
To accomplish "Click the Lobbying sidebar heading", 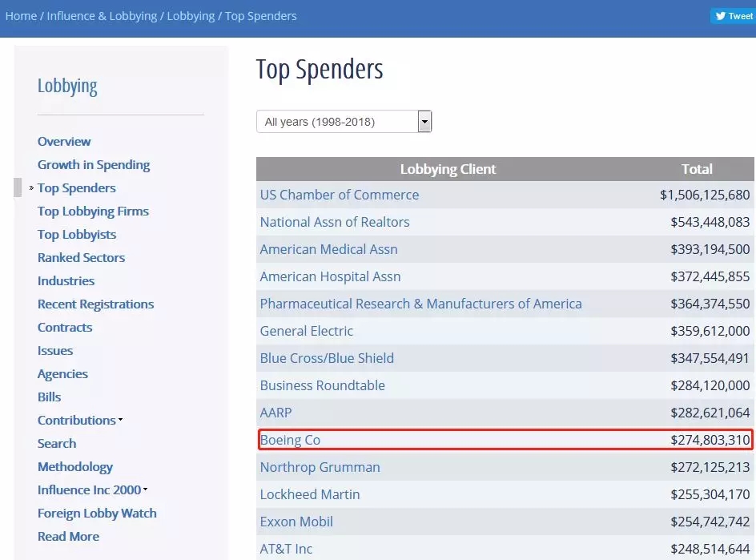I will [67, 87].
